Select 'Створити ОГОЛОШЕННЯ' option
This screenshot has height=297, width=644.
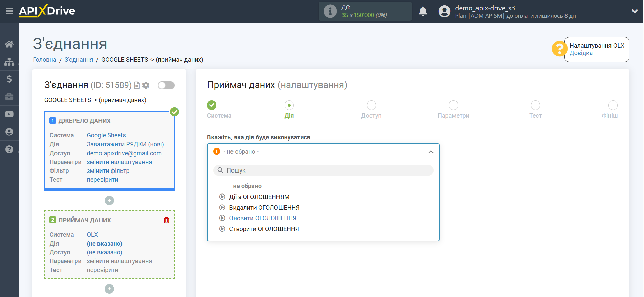[264, 229]
